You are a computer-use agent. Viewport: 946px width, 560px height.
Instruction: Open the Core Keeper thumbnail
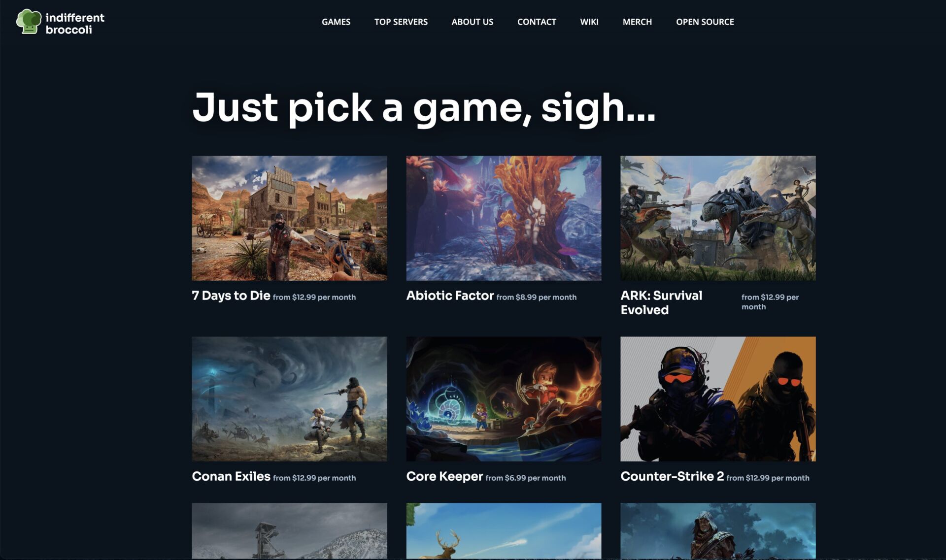click(x=504, y=399)
